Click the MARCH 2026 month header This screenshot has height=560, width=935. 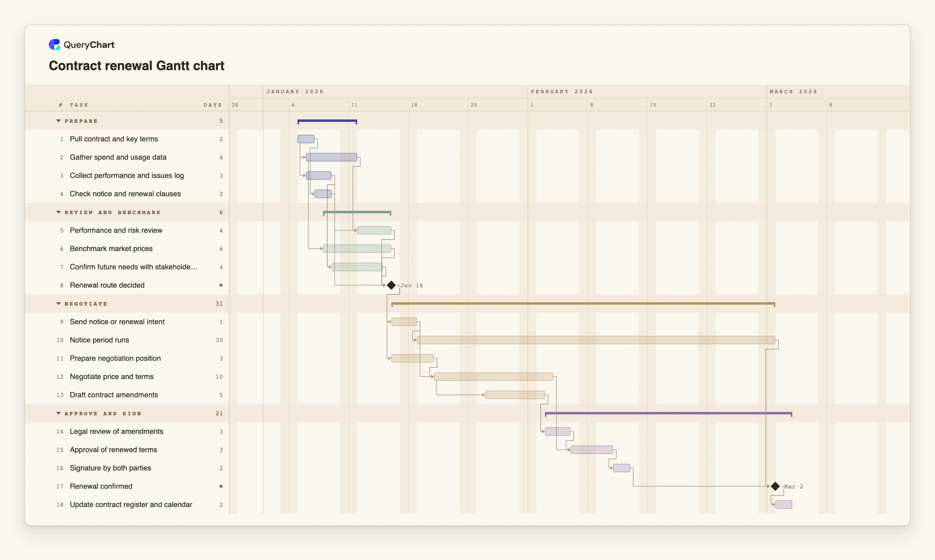point(793,92)
